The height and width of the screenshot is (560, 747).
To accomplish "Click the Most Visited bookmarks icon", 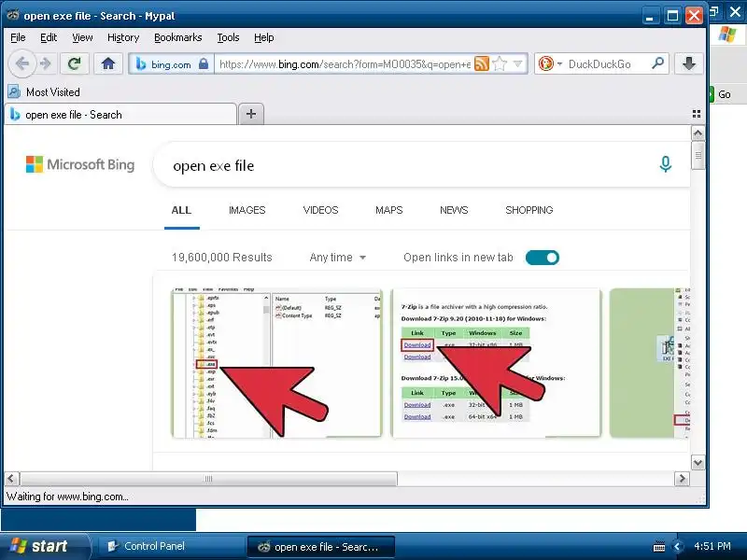I will (14, 91).
